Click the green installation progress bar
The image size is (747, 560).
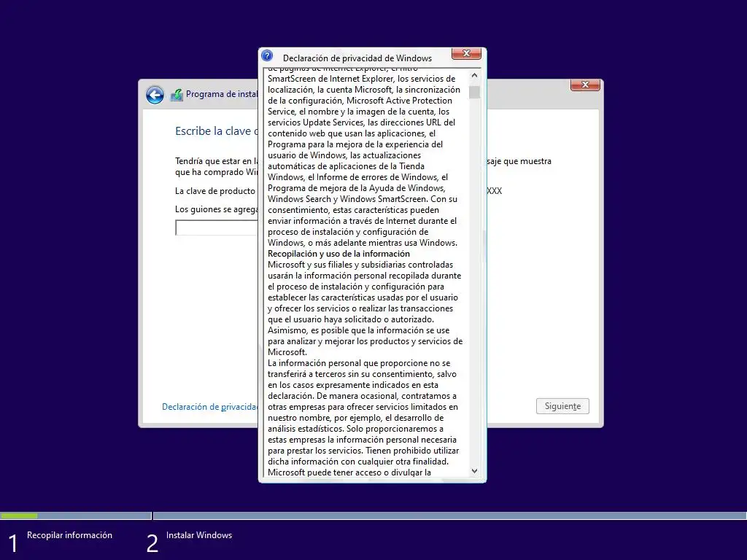click(x=19, y=516)
